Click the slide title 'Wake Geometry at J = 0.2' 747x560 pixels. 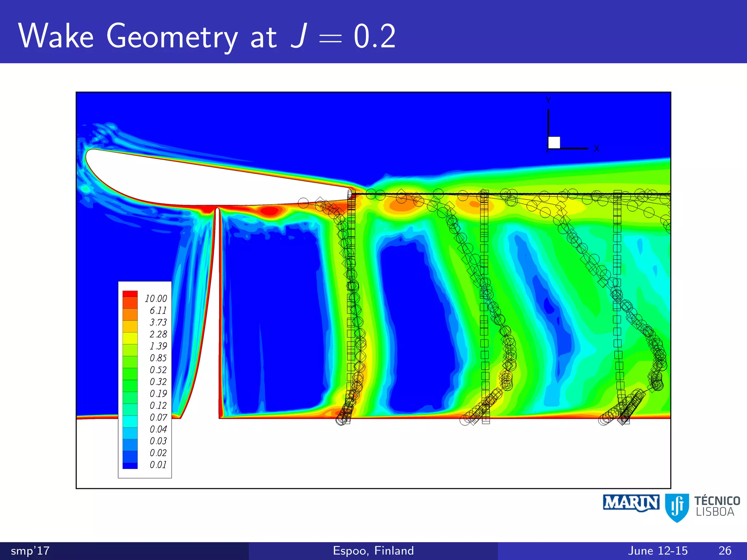point(207,36)
